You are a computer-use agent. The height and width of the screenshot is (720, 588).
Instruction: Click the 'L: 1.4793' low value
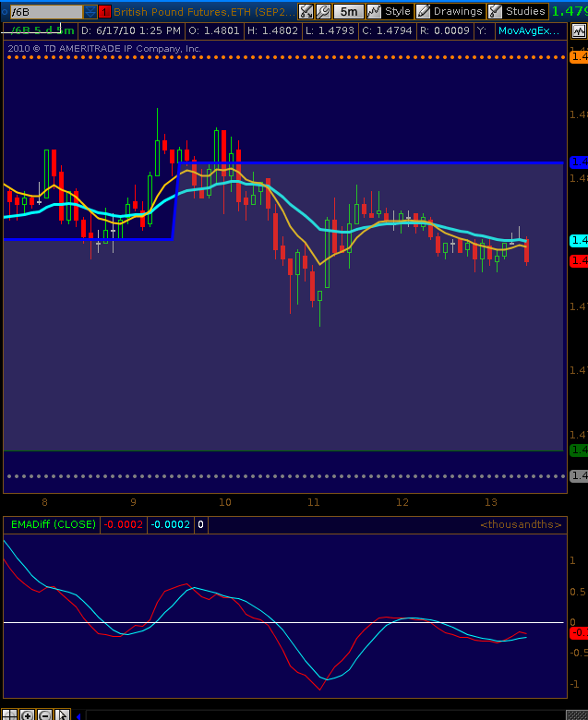(330, 30)
